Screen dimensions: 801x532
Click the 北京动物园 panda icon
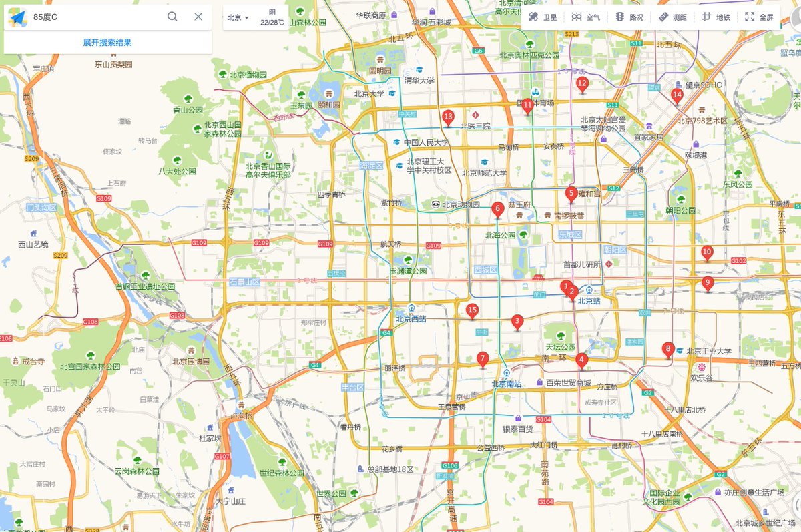(x=435, y=204)
